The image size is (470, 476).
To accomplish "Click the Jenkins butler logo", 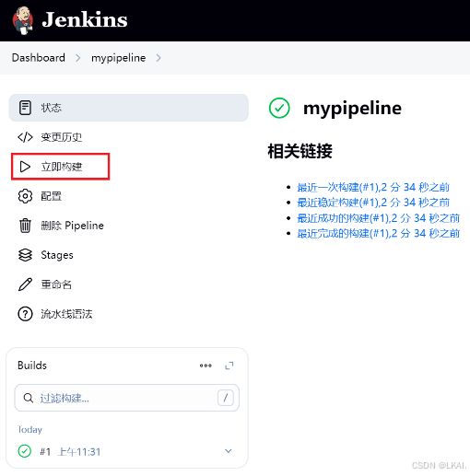I will 23,20.
